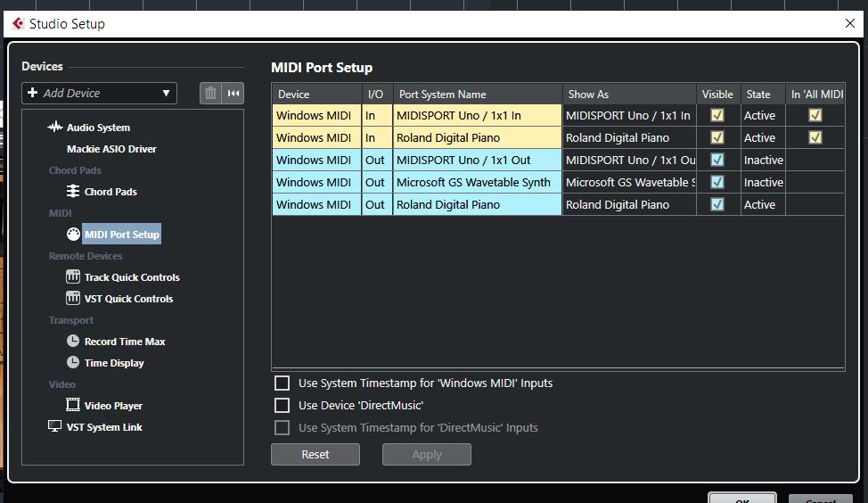868x503 pixels.
Task: Click Windows MIDI cell in Wavetable Synth row
Action: [316, 182]
